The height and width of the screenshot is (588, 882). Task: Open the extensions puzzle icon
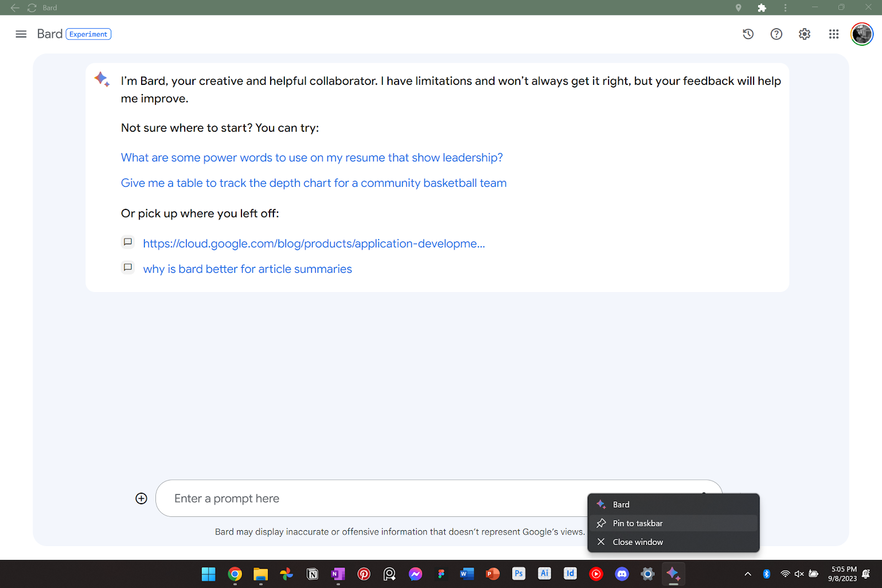point(762,8)
